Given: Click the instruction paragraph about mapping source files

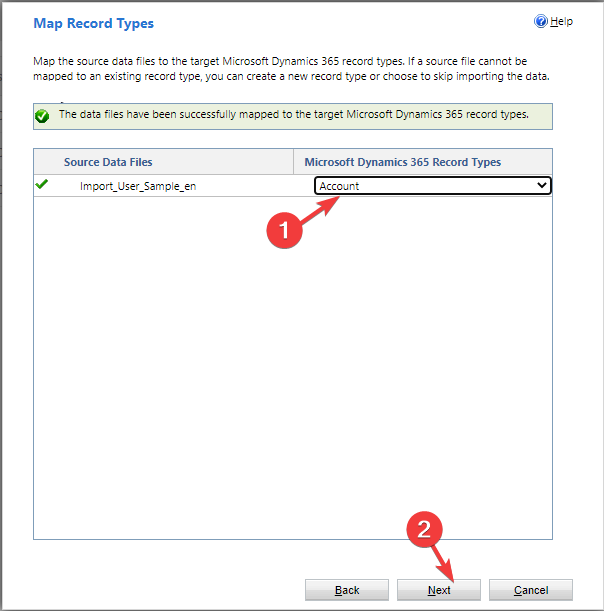Looking at the screenshot, I should [x=290, y=70].
